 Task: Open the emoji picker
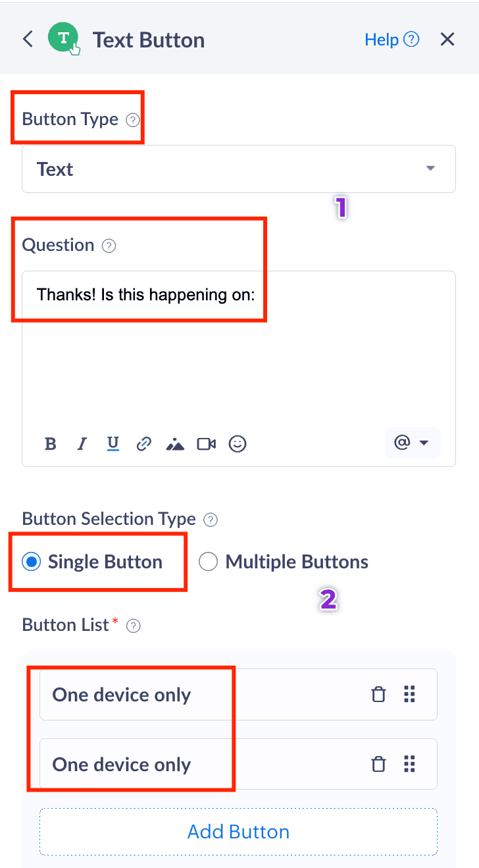(238, 444)
